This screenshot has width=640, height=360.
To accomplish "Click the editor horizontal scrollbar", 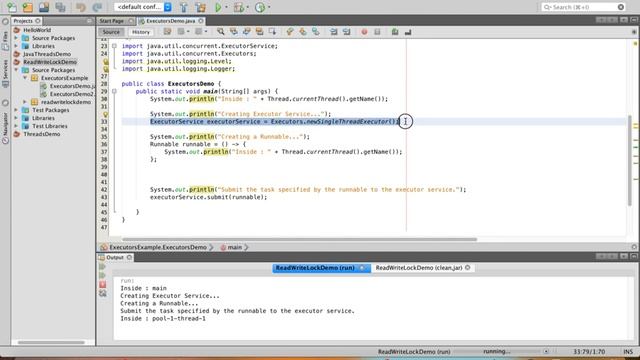I will pyautogui.click(x=299, y=240).
